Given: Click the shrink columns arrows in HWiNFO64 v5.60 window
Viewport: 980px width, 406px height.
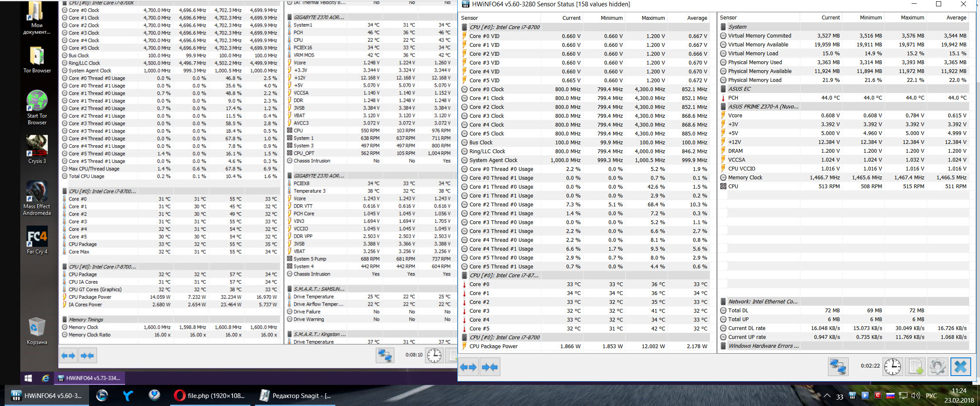Looking at the screenshot, I should pos(489,367).
